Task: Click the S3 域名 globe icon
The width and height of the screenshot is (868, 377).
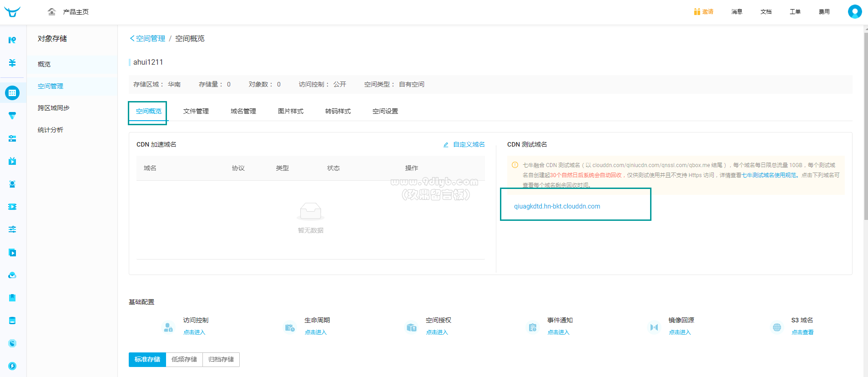Action: (777, 327)
